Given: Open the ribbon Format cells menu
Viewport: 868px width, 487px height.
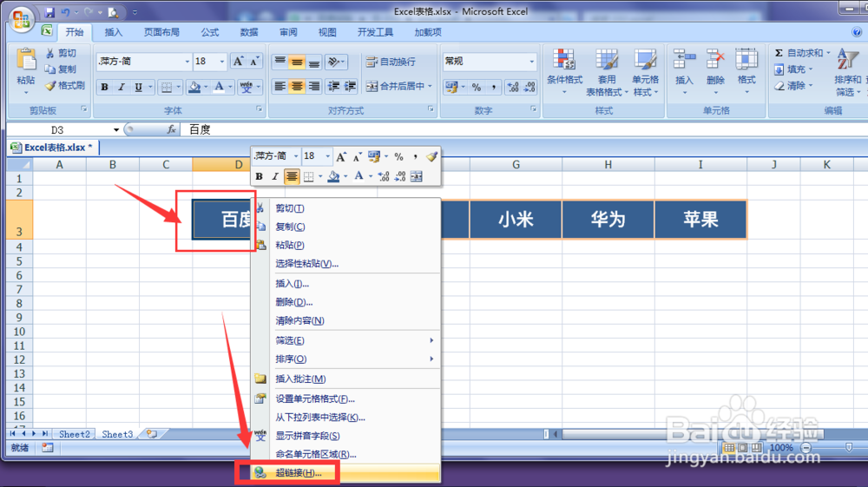Looking at the screenshot, I should (x=746, y=71).
